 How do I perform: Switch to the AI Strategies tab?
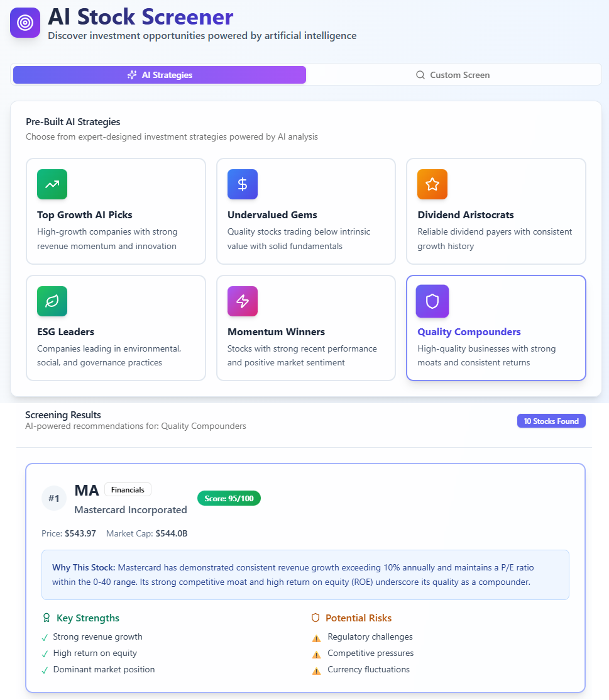[x=159, y=75]
